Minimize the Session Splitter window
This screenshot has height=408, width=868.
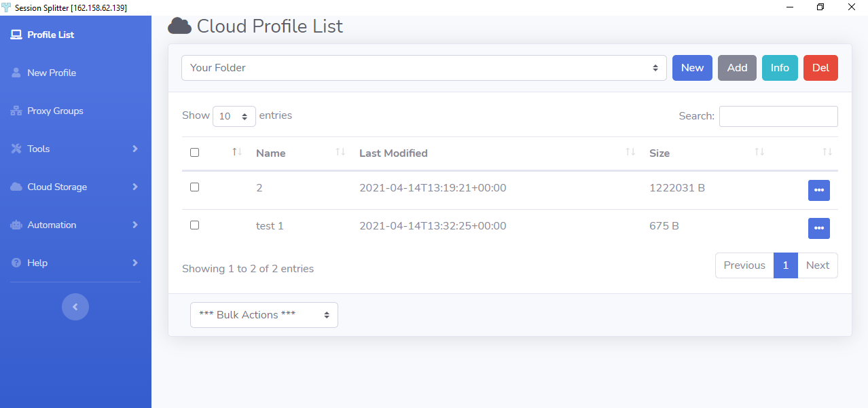(x=790, y=7)
